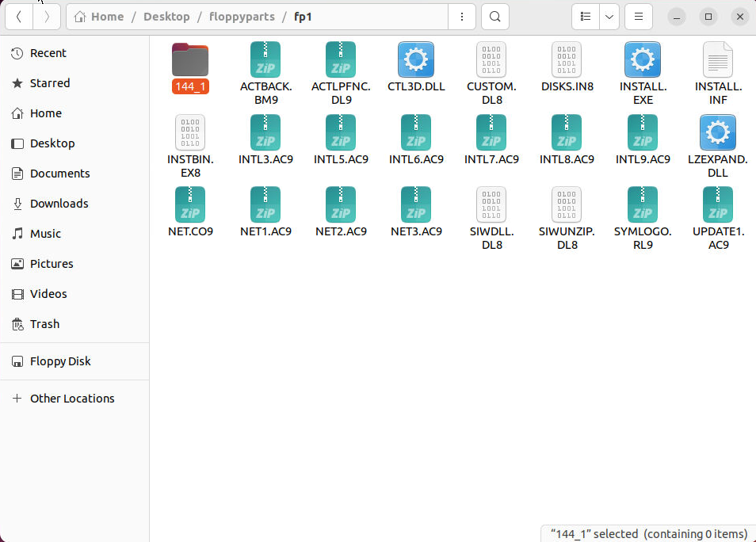Select the INSTBIN.EX8 file icon
756x542 pixels.
click(189, 132)
